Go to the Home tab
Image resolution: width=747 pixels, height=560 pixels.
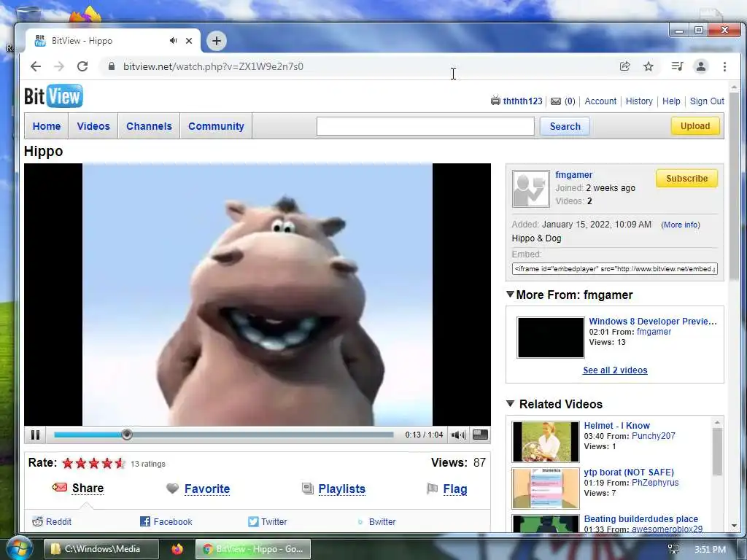(x=46, y=126)
